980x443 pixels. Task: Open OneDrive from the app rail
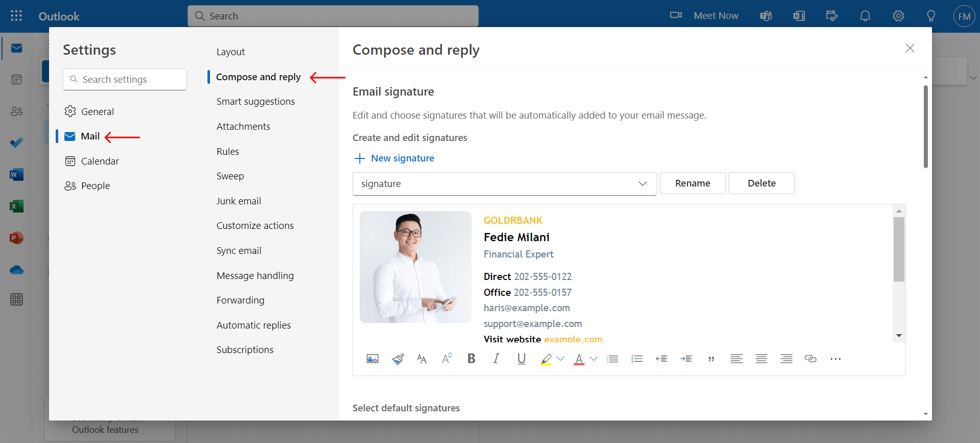[16, 269]
